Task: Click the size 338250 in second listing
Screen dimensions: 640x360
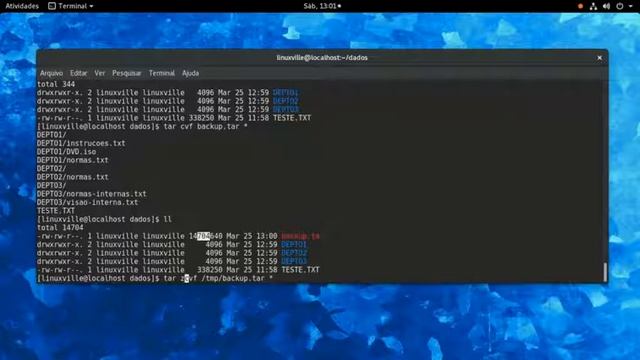Action: pyautogui.click(x=210, y=270)
